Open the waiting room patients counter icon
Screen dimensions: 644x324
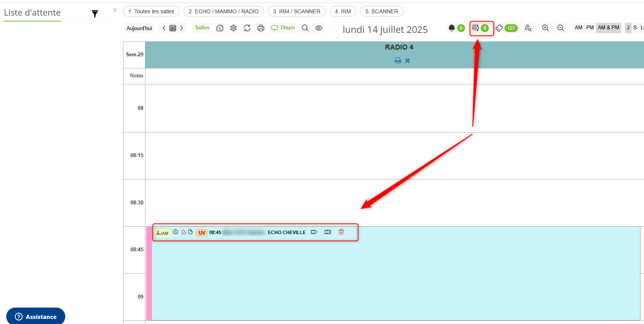(476, 28)
